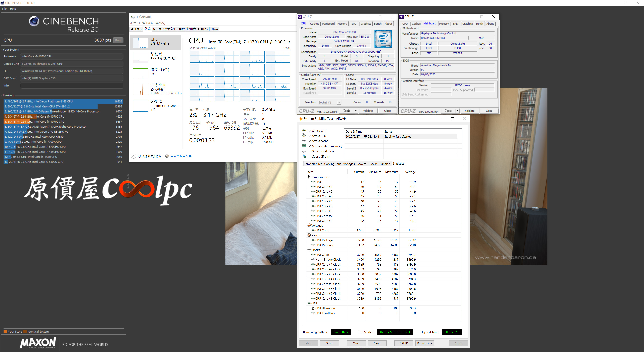Uncheck the Stress FPU checkbox
This screenshot has height=352, width=644.
[310, 136]
